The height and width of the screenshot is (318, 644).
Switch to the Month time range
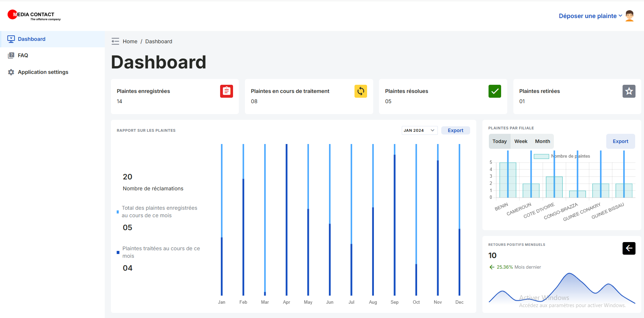(542, 141)
